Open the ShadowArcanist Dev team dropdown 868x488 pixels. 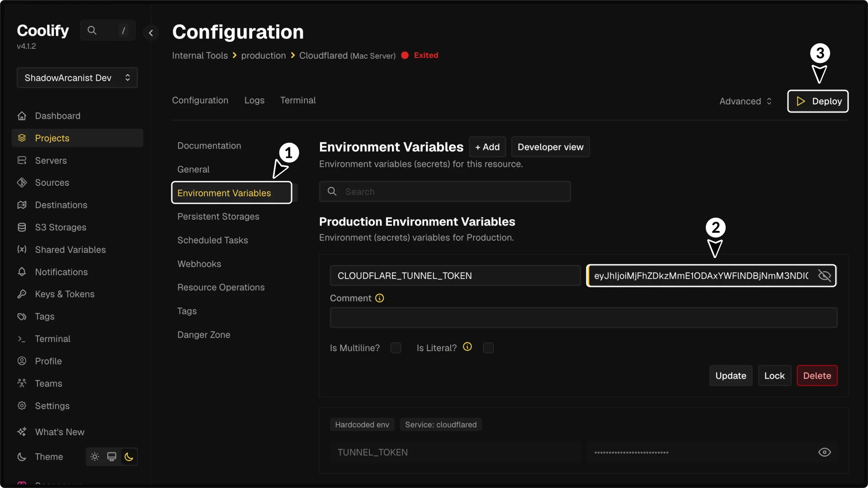(x=77, y=78)
